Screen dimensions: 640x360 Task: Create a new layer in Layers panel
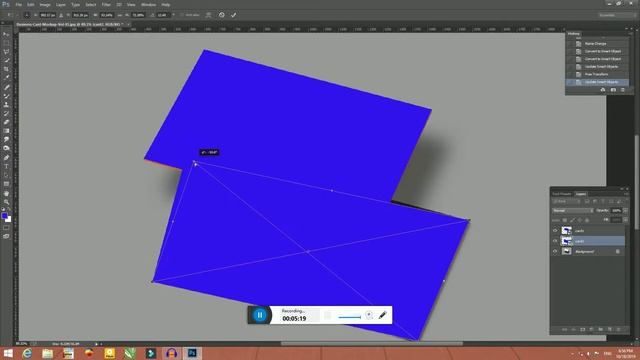click(610, 329)
